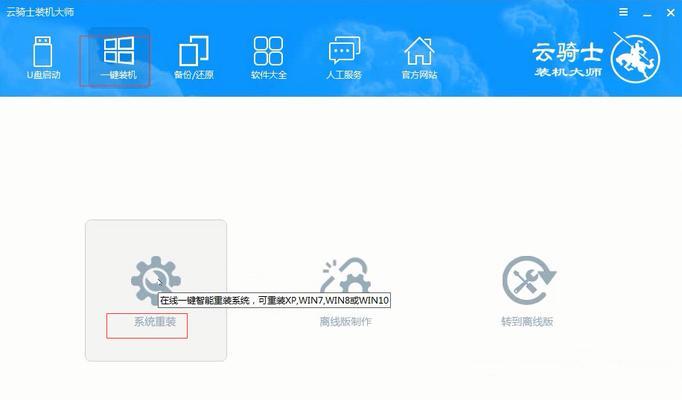Click the 云骑士 knight logo emblem
This screenshot has height=400, width=682.
[635, 58]
